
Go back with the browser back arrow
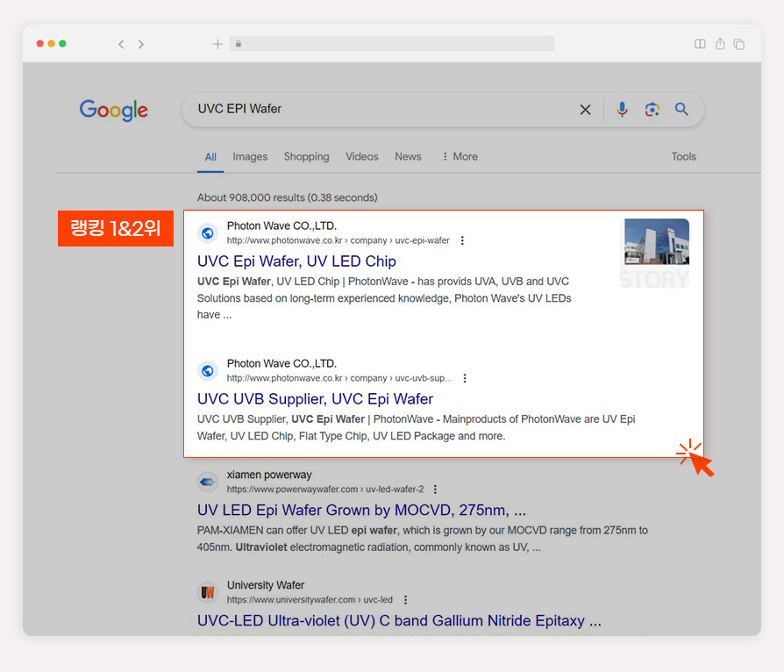pyautogui.click(x=121, y=45)
